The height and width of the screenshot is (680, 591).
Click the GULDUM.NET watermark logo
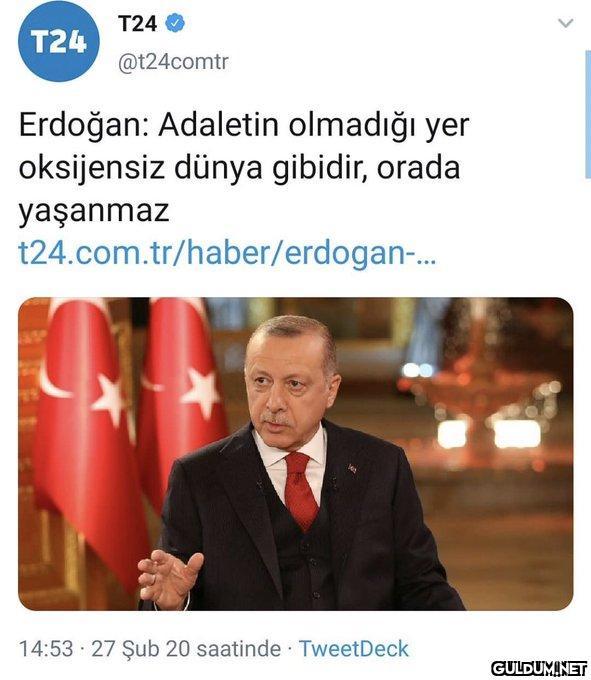click(x=539, y=668)
